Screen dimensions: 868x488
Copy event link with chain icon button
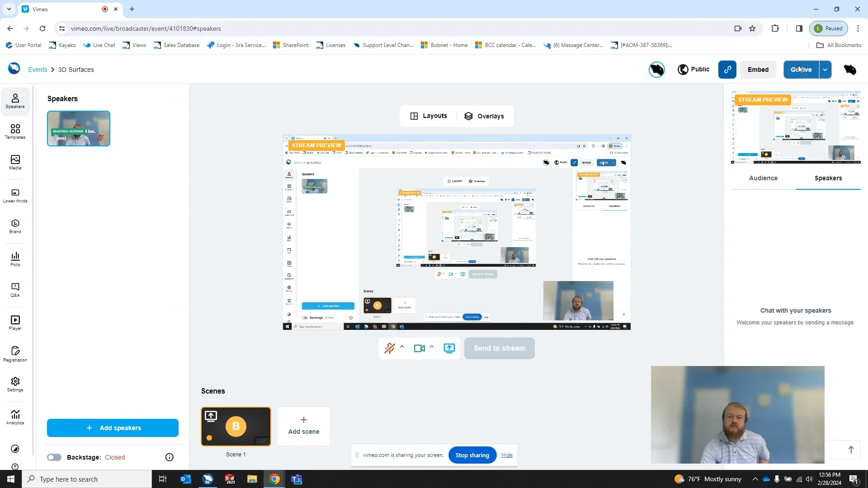pos(727,70)
